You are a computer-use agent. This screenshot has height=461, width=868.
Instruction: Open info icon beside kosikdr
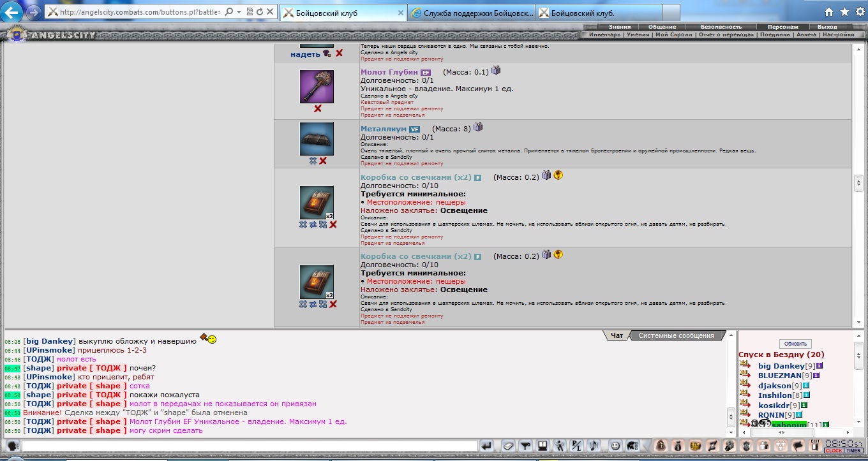[x=804, y=405]
